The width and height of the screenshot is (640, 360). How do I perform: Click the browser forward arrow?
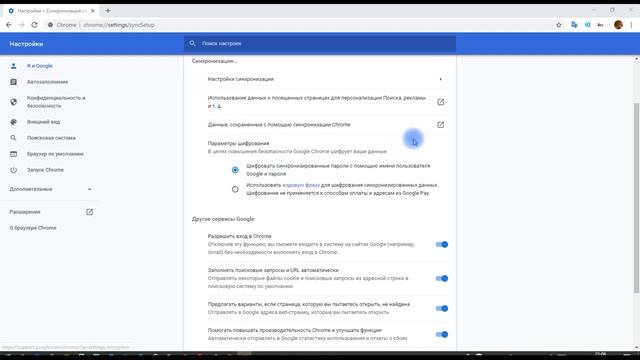click(22, 25)
